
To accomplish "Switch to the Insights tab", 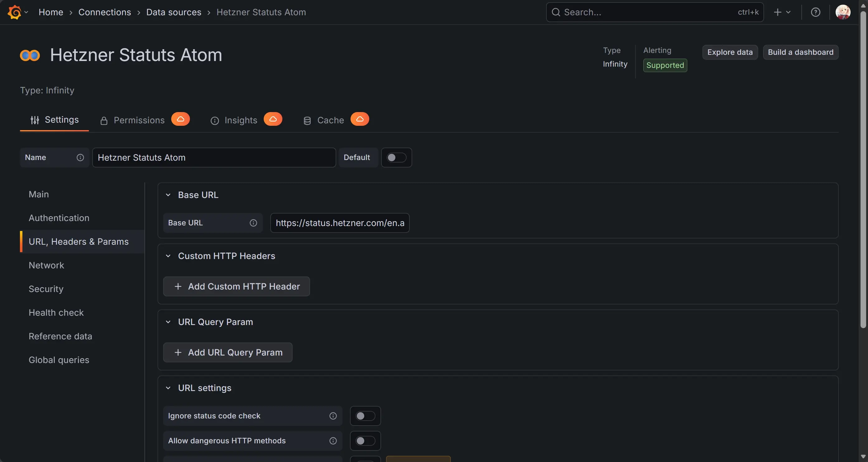I will pos(240,120).
